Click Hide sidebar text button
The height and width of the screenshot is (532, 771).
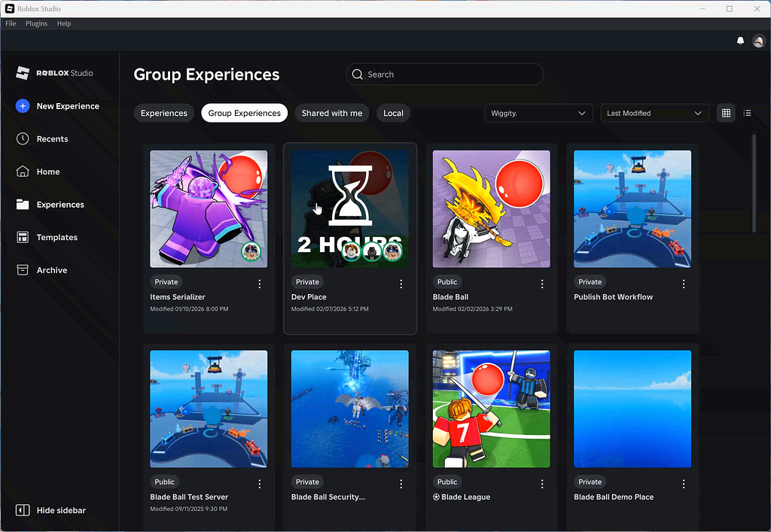pyautogui.click(x=61, y=510)
